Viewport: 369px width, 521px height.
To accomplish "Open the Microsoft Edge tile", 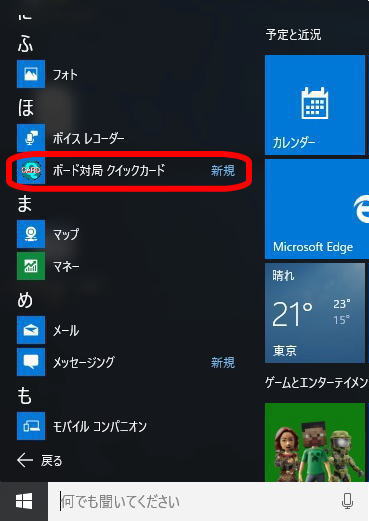I will point(317,209).
